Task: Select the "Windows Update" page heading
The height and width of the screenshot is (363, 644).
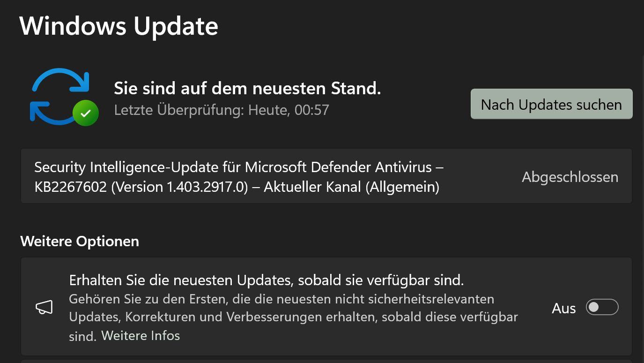Action: pyautogui.click(x=118, y=25)
